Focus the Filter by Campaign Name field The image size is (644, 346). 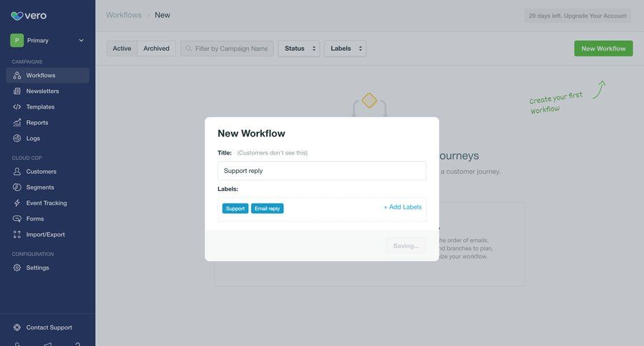point(227,49)
